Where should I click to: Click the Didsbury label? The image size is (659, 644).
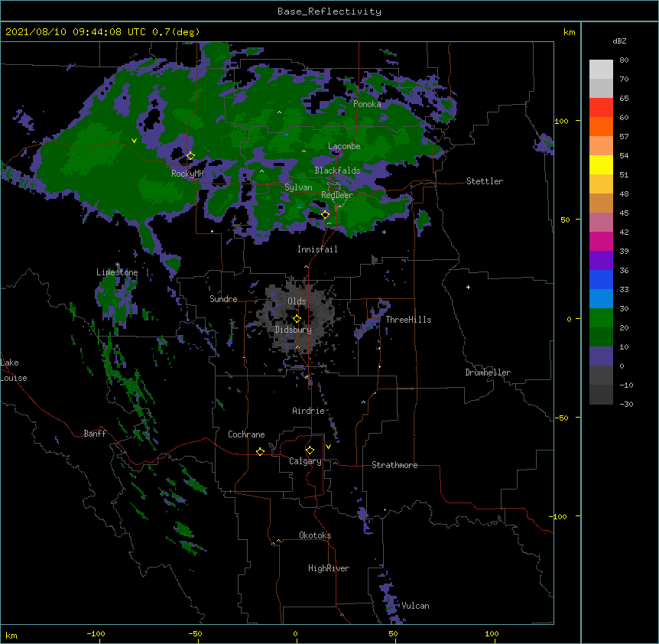point(294,330)
